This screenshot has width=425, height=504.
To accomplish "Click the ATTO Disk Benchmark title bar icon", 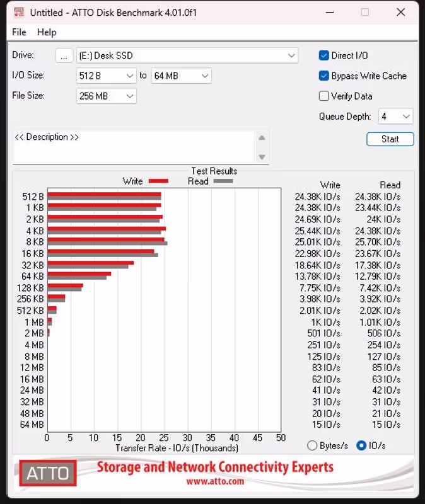I will tap(19, 12).
